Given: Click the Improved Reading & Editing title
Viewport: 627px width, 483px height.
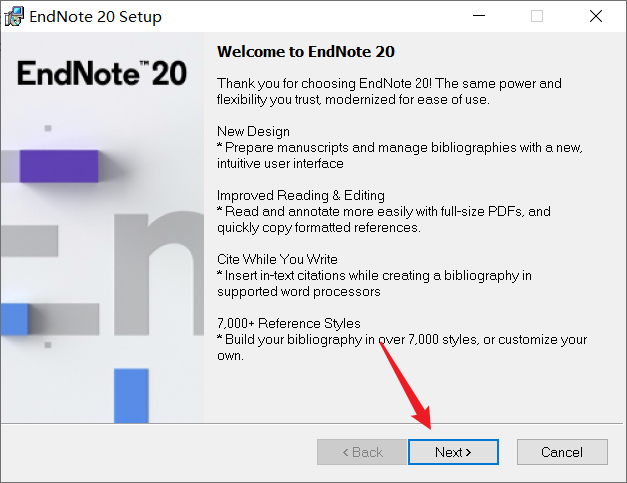Looking at the screenshot, I should tap(301, 195).
